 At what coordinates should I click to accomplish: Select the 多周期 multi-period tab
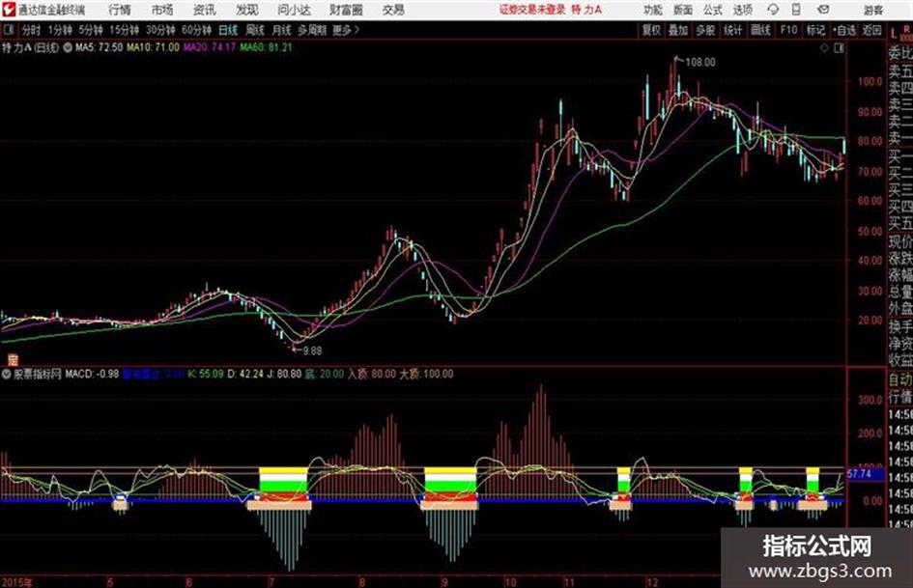point(311,30)
